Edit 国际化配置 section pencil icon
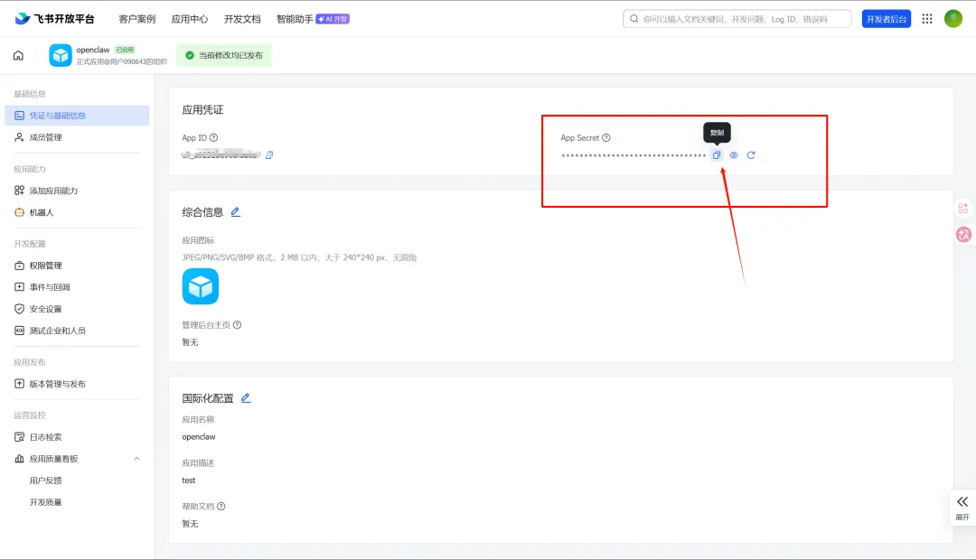The height and width of the screenshot is (560, 976). click(x=246, y=398)
